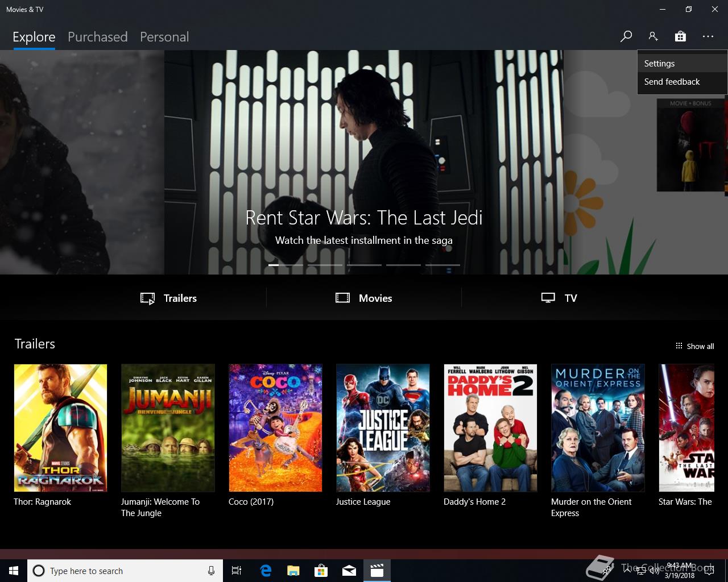The height and width of the screenshot is (582, 728).
Task: Open the Jumanji poster thumbnail
Action: (168, 428)
